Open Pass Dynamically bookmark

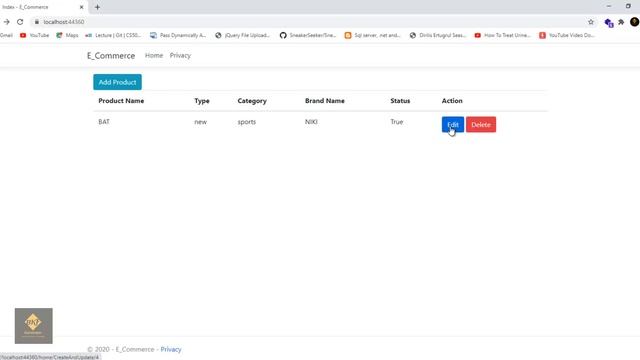178,36
